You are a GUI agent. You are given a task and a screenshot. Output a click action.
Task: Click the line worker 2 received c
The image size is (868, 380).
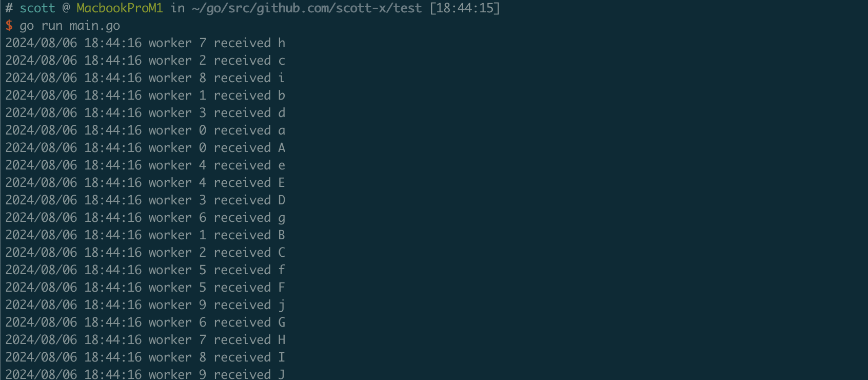coord(145,61)
